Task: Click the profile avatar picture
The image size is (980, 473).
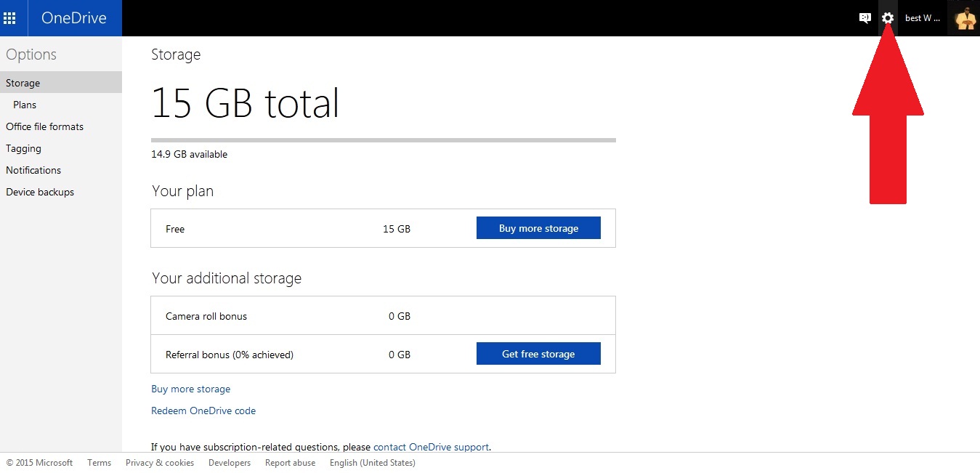Action: [965, 18]
